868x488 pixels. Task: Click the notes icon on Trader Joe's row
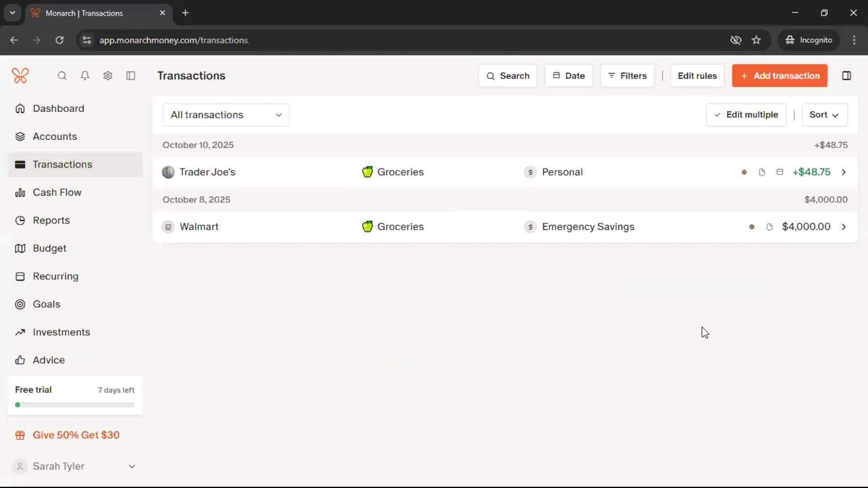click(x=762, y=172)
